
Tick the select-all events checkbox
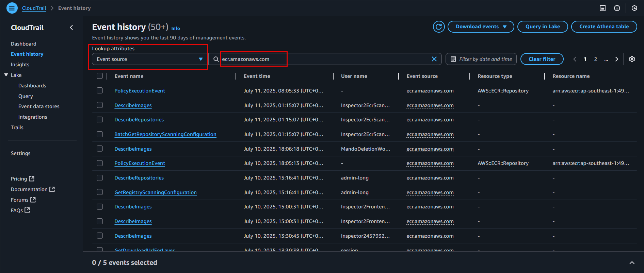(x=100, y=76)
